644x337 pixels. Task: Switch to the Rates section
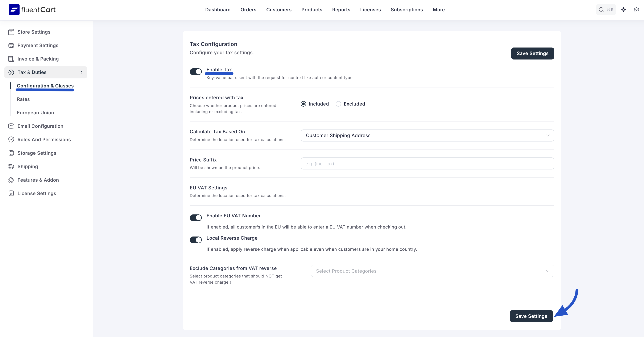(x=23, y=99)
